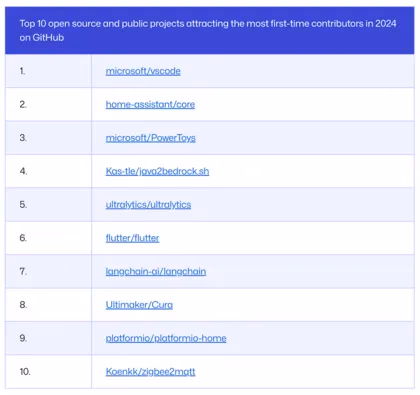The height and width of the screenshot is (395, 420).
Task: Click rank number 4. cell
Action: click(48, 171)
